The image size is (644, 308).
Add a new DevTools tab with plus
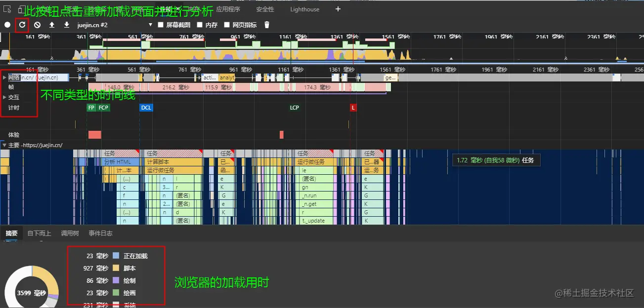[338, 9]
